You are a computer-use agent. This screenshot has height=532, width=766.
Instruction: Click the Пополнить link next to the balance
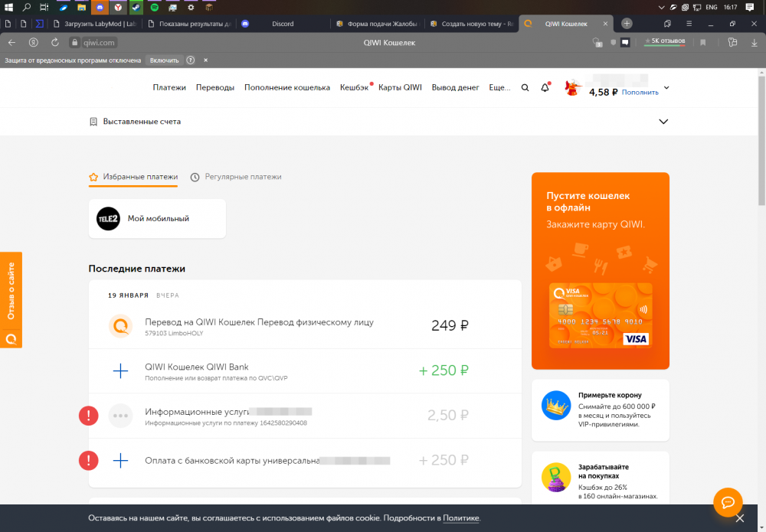point(640,93)
